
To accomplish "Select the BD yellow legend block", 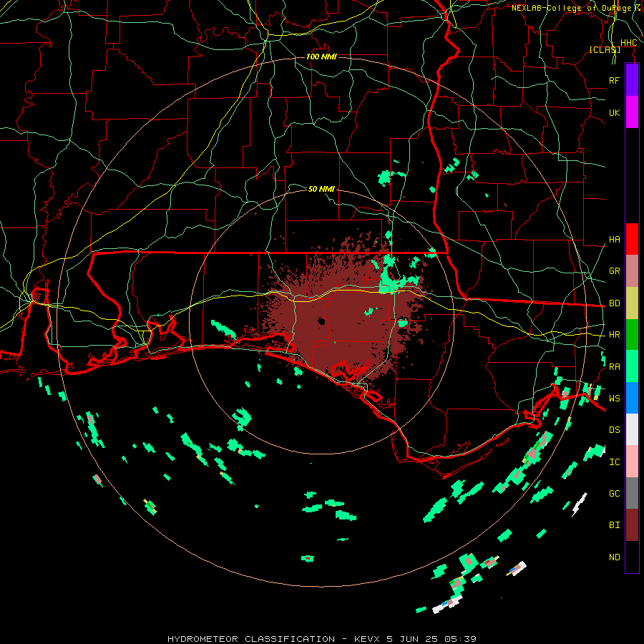I will click(x=632, y=303).
